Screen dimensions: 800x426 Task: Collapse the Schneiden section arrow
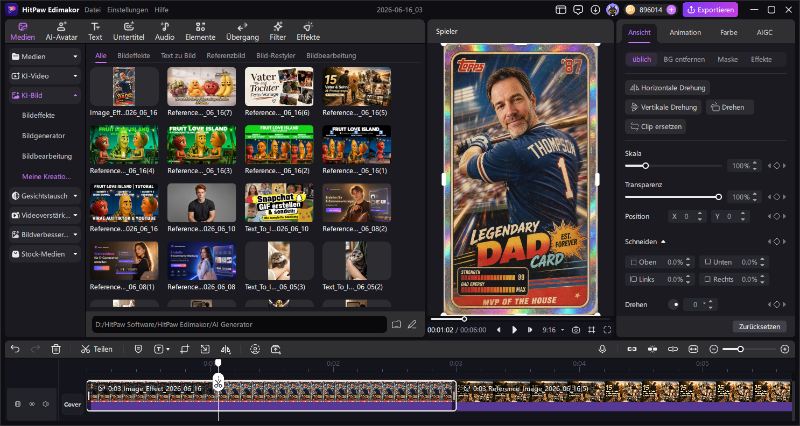pyautogui.click(x=663, y=241)
